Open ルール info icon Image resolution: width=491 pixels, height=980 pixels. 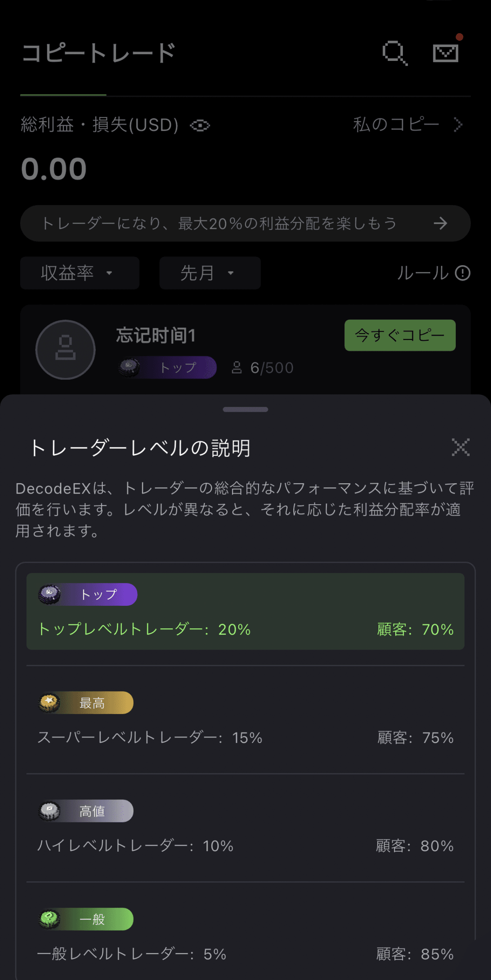click(463, 273)
